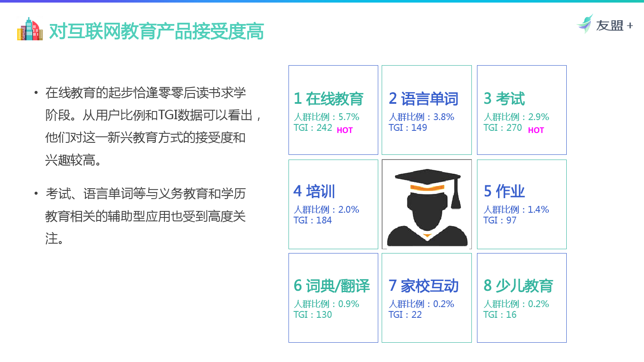Screen dimensions: 644x362
Task: Click the HOT badge in 考试 tile
Action: click(x=536, y=130)
